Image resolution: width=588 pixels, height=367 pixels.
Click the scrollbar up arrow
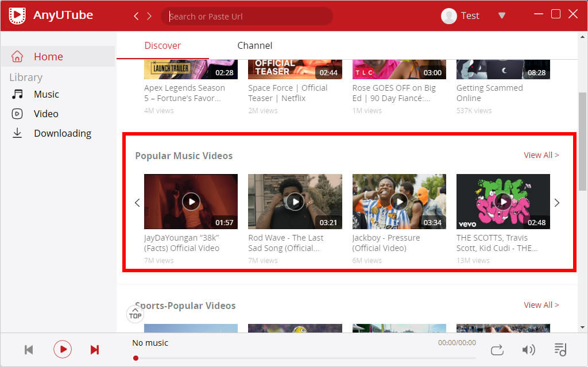click(582, 37)
